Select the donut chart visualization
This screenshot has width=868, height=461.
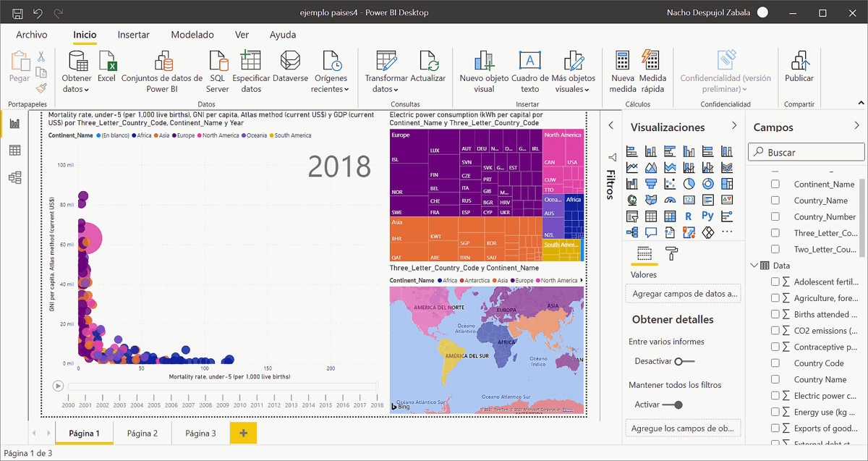coord(708,184)
